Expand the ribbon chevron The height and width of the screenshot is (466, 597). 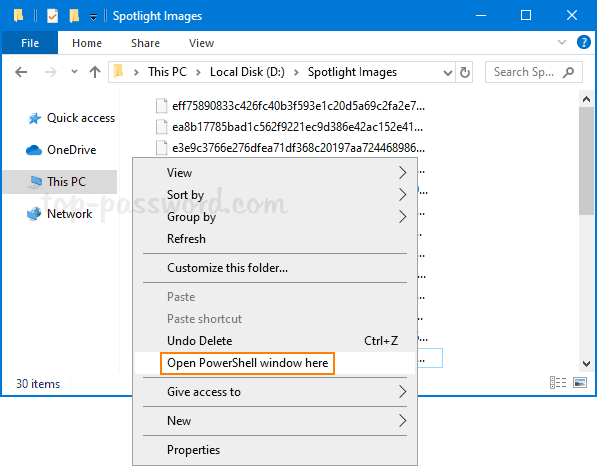[x=562, y=42]
